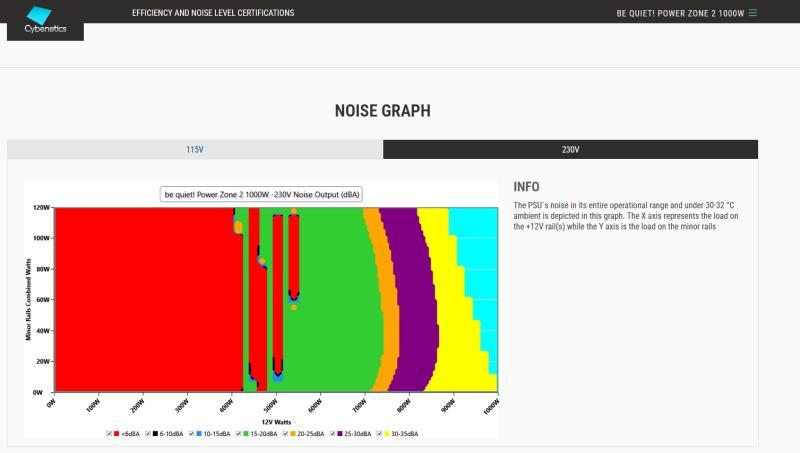Click the Cybenetics logo
800x453 pixels.
pos(45,20)
